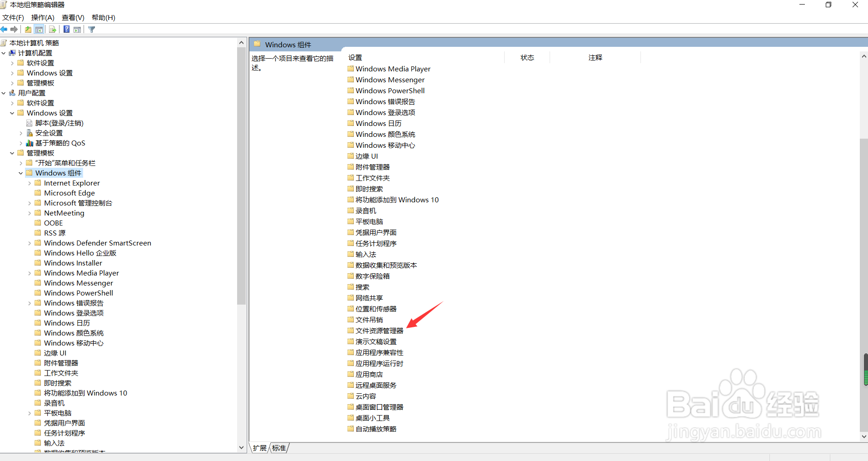Toggle Show/Hide Console Tree icon
The image size is (868, 461).
(x=39, y=30)
